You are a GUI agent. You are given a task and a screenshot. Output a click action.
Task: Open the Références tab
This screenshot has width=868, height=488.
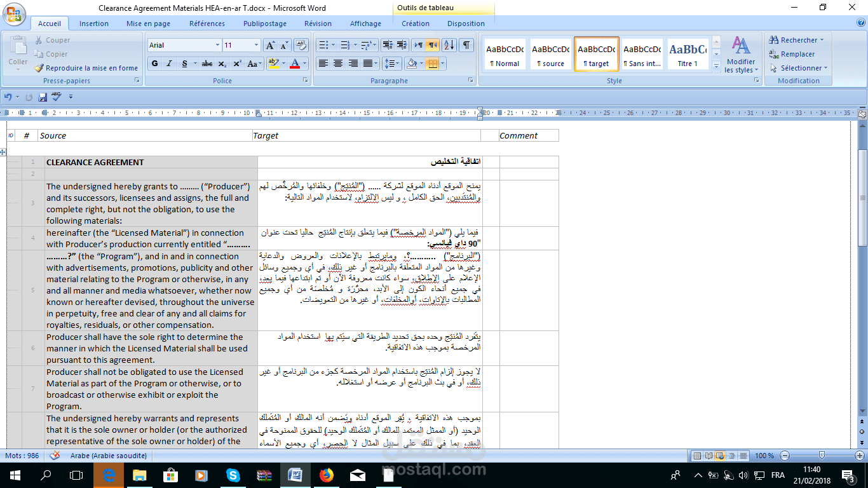coord(207,24)
